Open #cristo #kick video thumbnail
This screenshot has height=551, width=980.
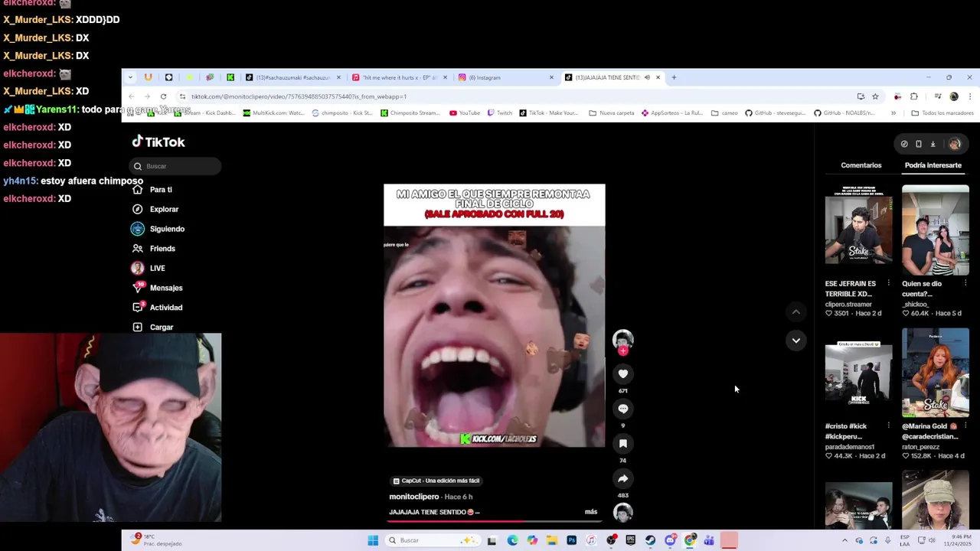coord(858,373)
